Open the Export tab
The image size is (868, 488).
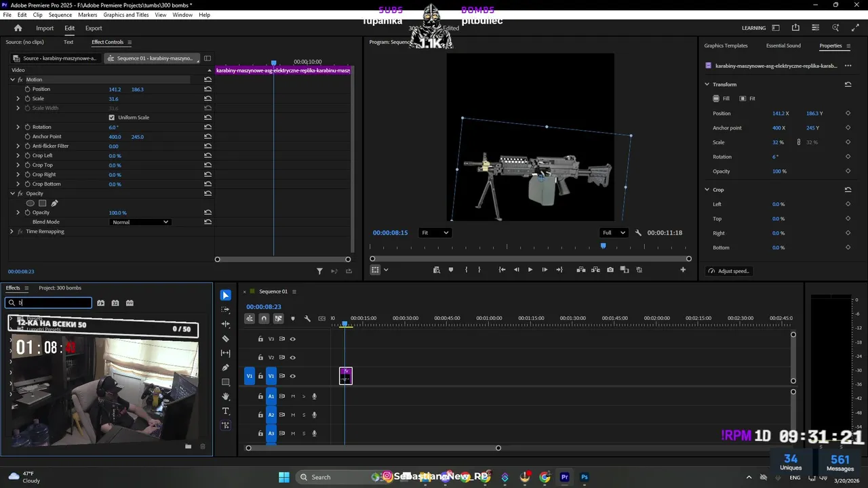(x=94, y=28)
